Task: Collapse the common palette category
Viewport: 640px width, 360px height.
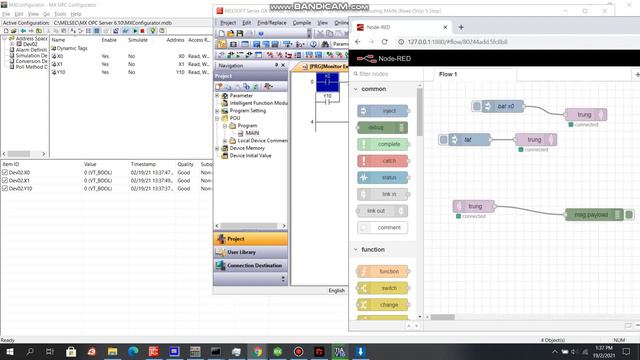Action: pos(356,89)
